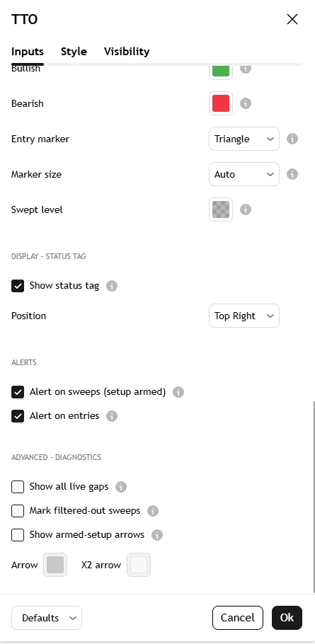Viewport: 315px width, 644px height.
Task: Switch to the Visibility tab
Action: 127,52
